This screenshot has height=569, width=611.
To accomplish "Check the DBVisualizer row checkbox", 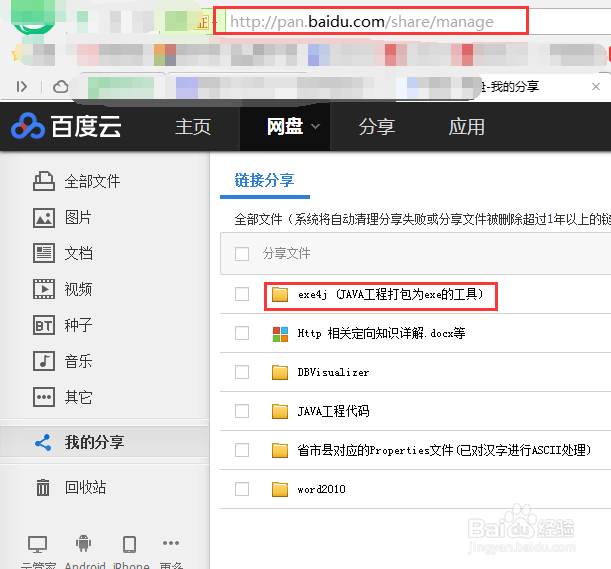I will click(x=242, y=372).
